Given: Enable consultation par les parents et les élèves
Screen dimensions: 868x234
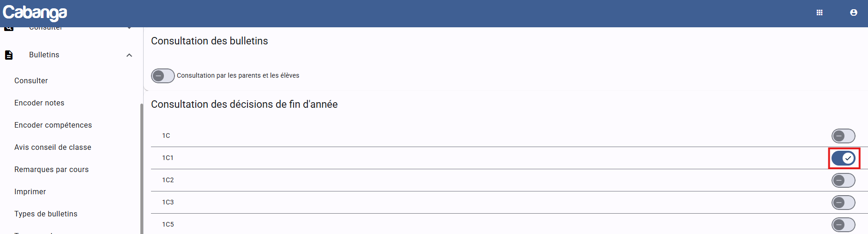Looking at the screenshot, I should tap(163, 76).
